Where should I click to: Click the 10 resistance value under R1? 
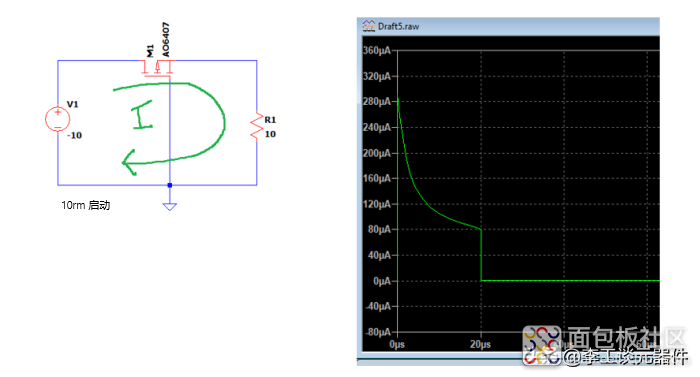click(270, 134)
